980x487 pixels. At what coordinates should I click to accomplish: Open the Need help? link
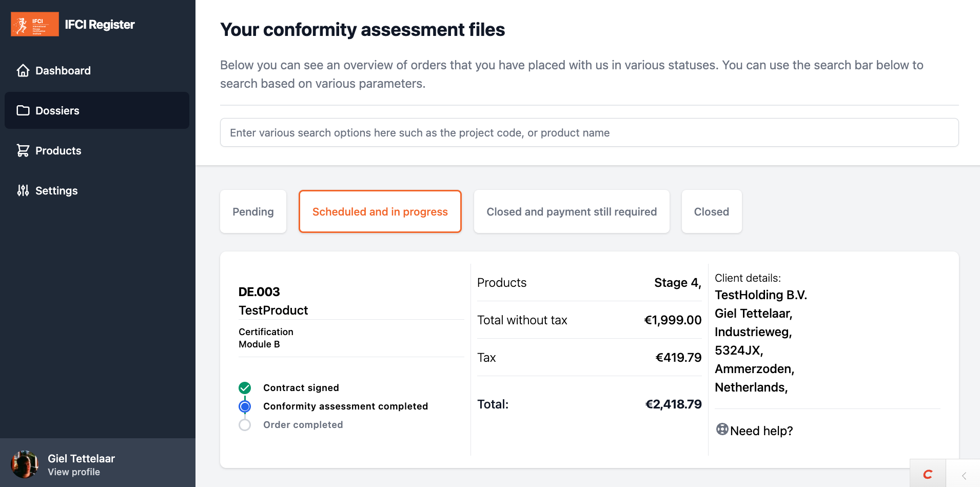point(761,431)
